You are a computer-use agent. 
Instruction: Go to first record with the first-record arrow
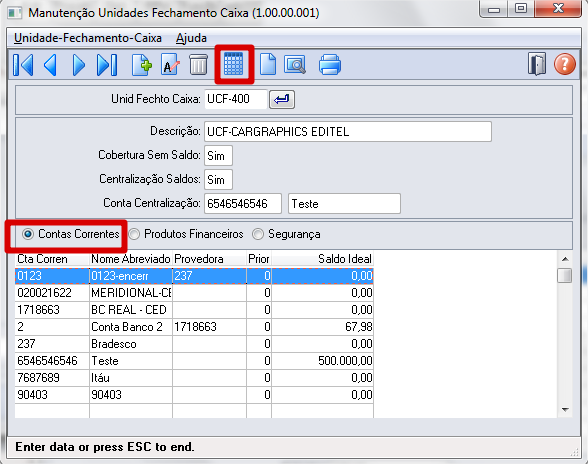tap(23, 65)
